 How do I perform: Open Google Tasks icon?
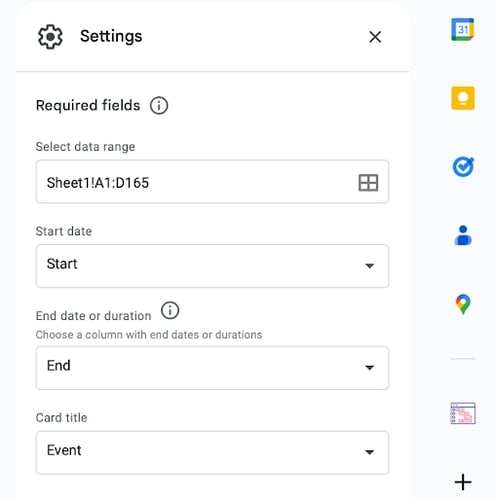pyautogui.click(x=463, y=167)
